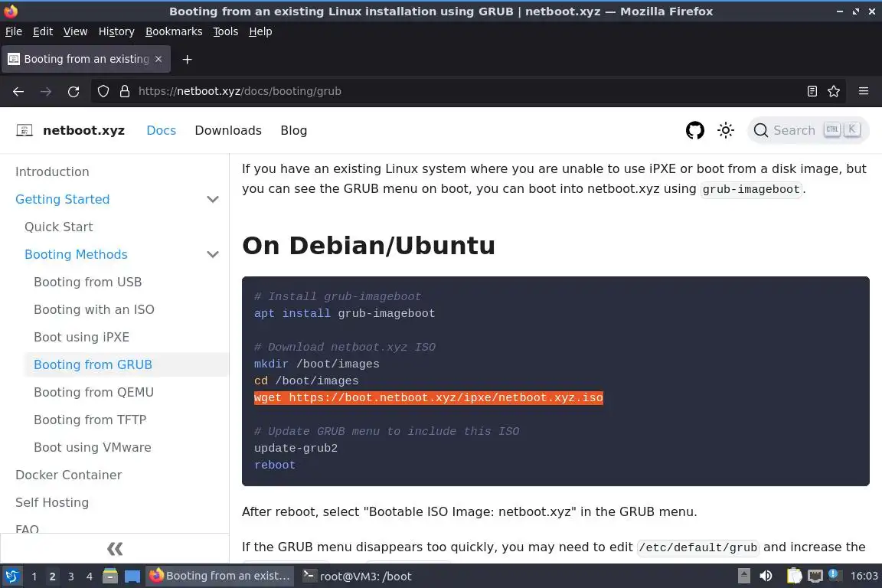Go back using the browser back arrow
The width and height of the screenshot is (882, 588).
[x=18, y=91]
